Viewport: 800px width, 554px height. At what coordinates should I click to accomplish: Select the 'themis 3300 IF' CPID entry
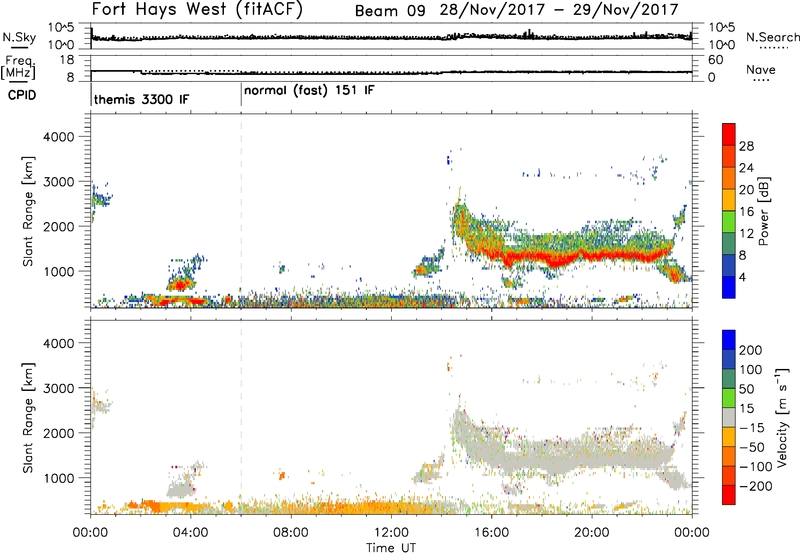(x=141, y=99)
